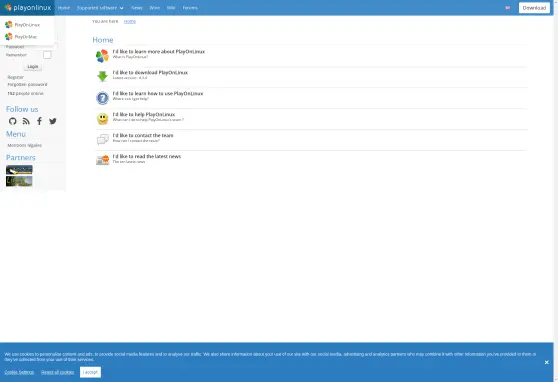Click the language flag icon
The width and height of the screenshot is (558, 382).
pos(508,8)
